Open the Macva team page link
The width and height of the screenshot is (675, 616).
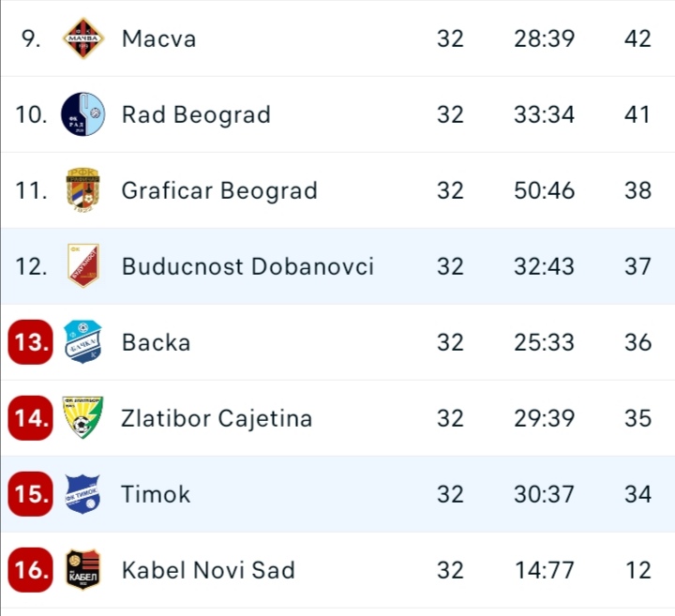pos(158,38)
